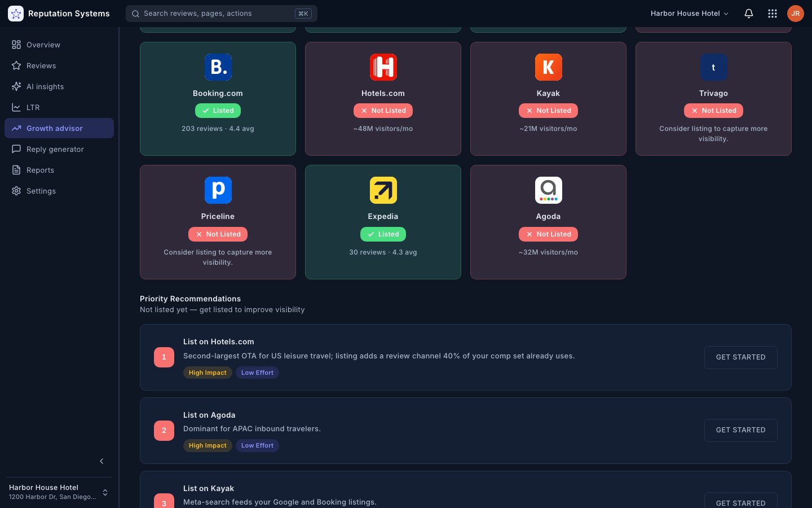The width and height of the screenshot is (812, 508).
Task: Click Low Effort tag under Agoda recommendation
Action: 257,445
